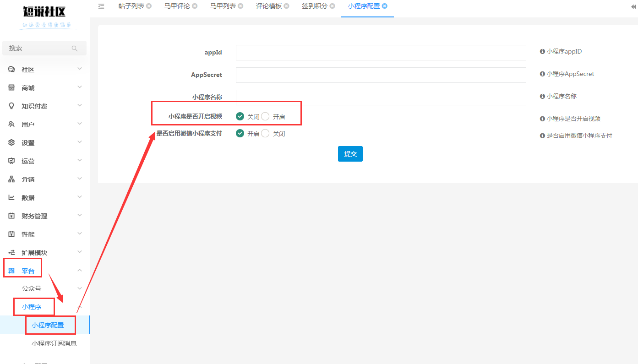Click the 扩展模块 icon
The image size is (638, 364).
[11, 252]
